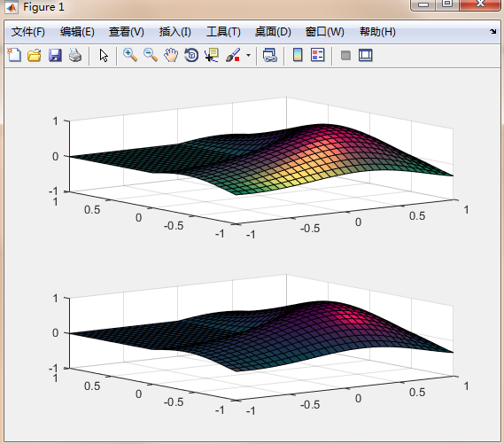This screenshot has width=504, height=444.
Task: Expand the brush color dropdown arrow
Action: (x=248, y=55)
